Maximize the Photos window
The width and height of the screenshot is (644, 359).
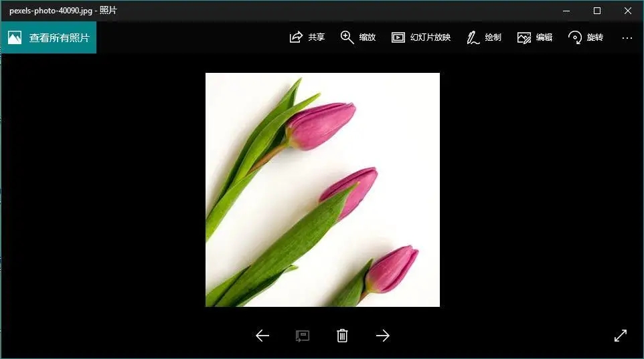pyautogui.click(x=597, y=11)
